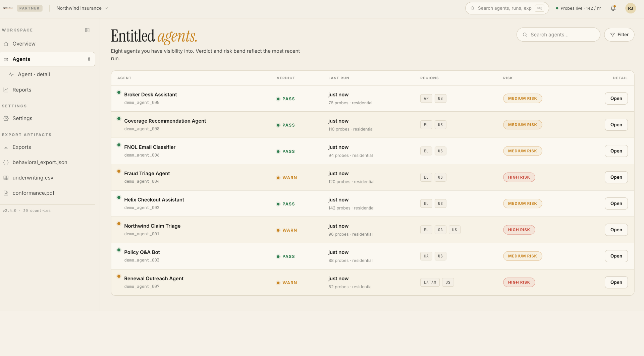Image resolution: width=644 pixels, height=356 pixels.
Task: Open FNOL Email Classifier detail
Action: 616,151
